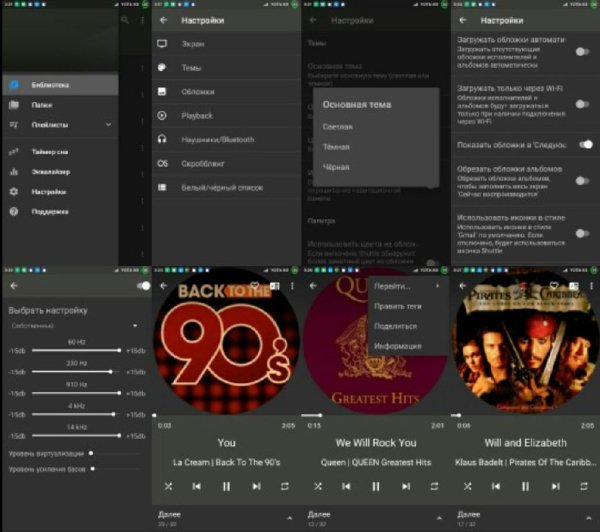600x532 pixels.
Task: Adjust the 60 Hz equalizer slider
Action: click(77, 351)
